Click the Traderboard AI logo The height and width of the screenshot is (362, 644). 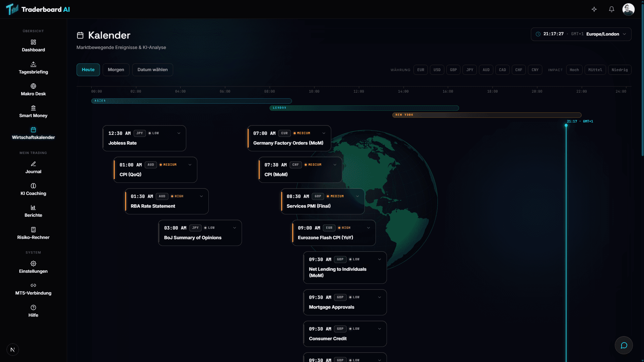(x=38, y=9)
